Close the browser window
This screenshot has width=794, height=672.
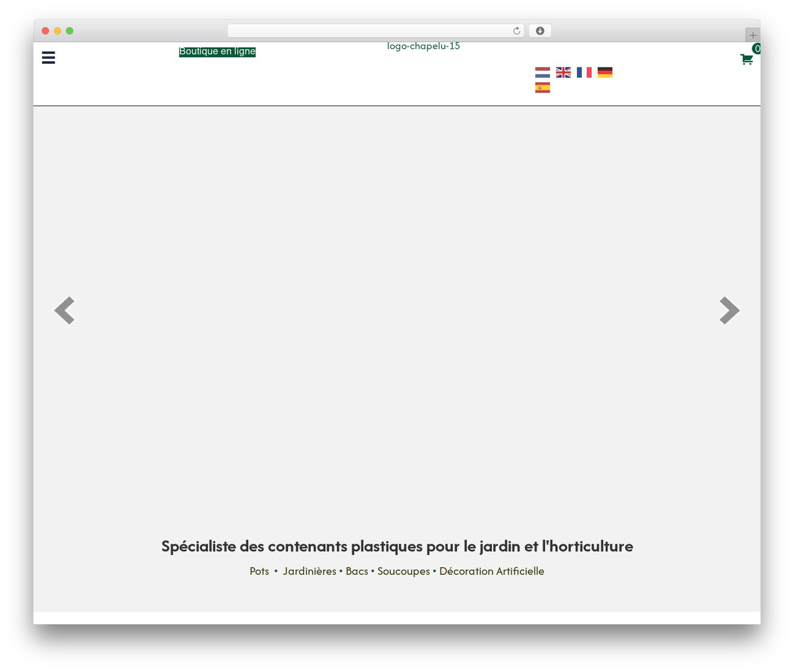45,31
